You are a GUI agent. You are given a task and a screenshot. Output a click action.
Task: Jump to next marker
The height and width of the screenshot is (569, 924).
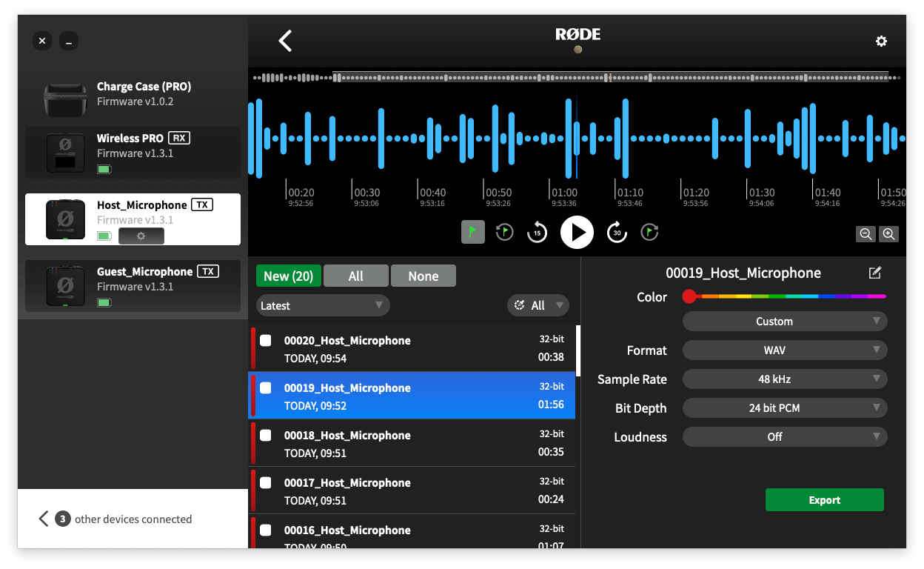[649, 232]
